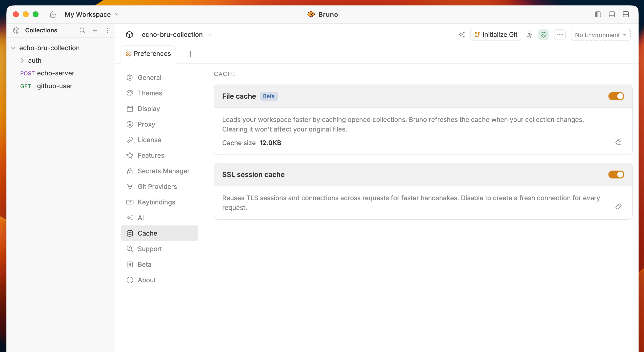Turn off the SSL session cache switch
The image size is (644, 352).
(616, 175)
